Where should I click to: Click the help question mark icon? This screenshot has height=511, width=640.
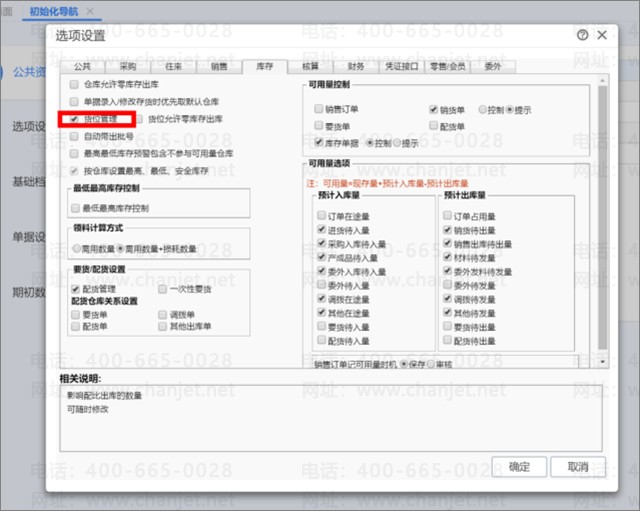(582, 35)
